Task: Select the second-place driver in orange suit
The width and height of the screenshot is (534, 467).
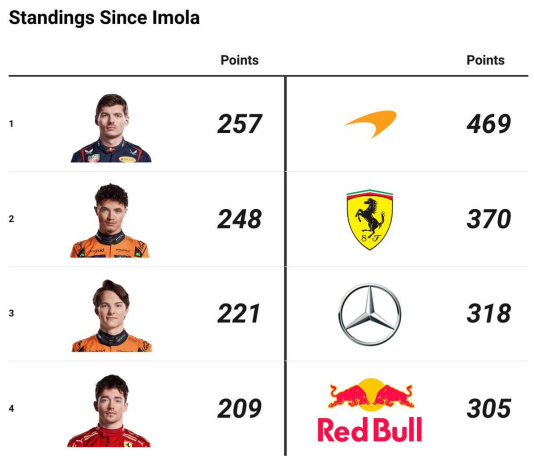Action: coord(110,221)
